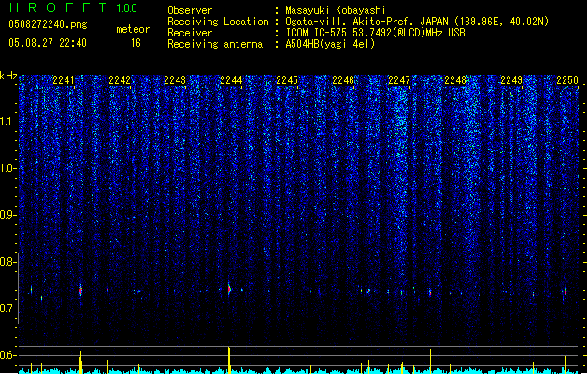This screenshot has width=588, height=374.
Task: Click the A504HB(yagi 4el) antenna text
Action: click(330, 44)
